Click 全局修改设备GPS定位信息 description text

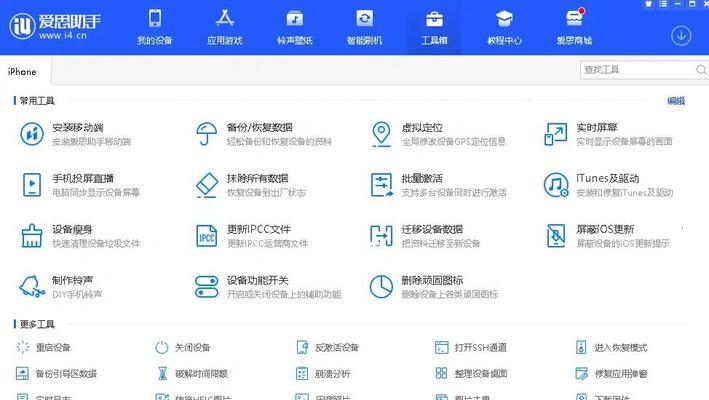click(x=454, y=142)
